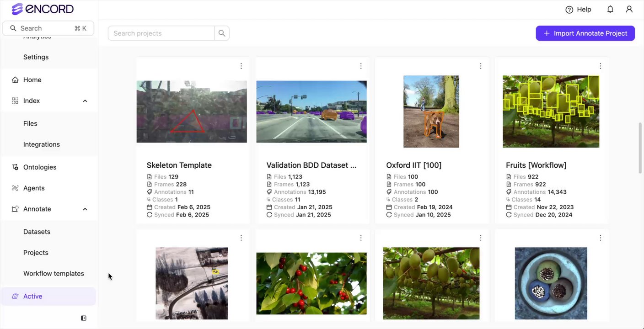Viewport: 644px width, 329px height.
Task: Open options menu for Fruits [Workflow] card
Action: tap(601, 66)
